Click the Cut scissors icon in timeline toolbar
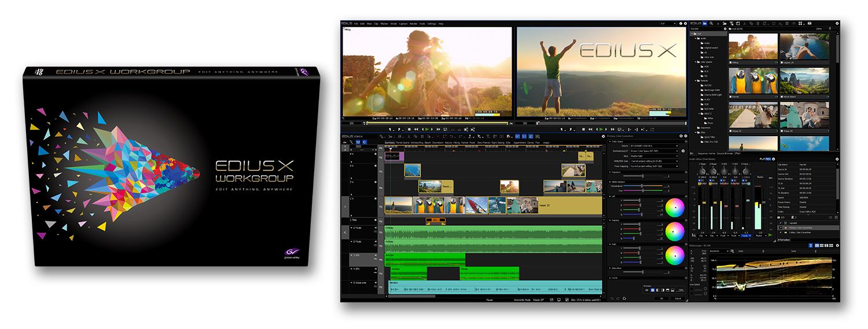The image size is (868, 329). pyautogui.click(x=409, y=136)
